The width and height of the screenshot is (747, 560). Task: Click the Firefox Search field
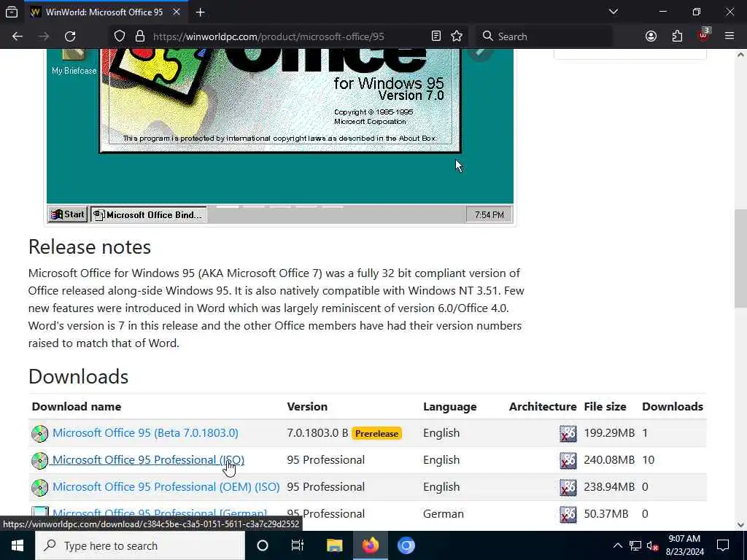tap(544, 36)
